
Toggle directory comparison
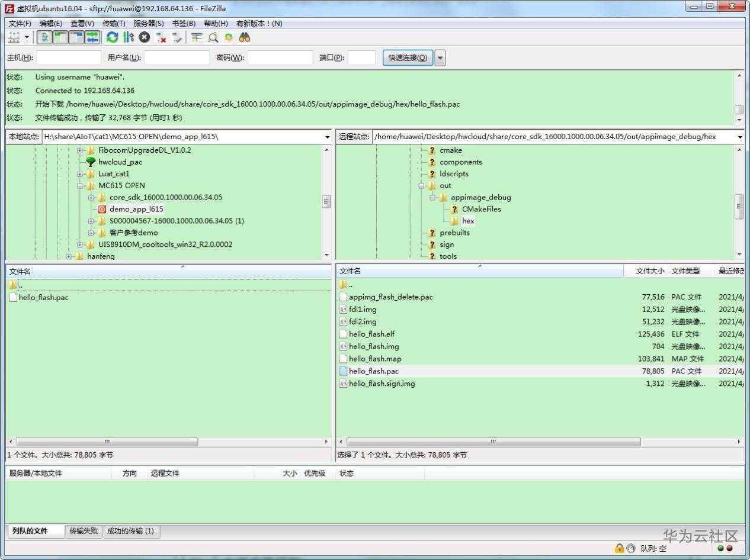[213, 37]
